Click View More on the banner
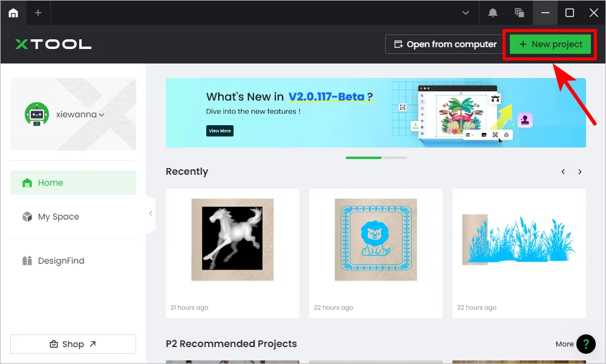The image size is (606, 364). (220, 131)
